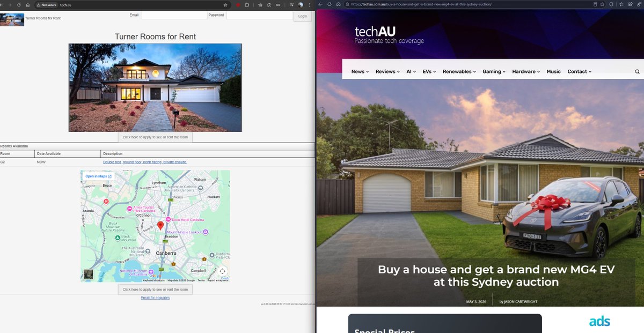This screenshot has height=333, width=644.
Task: Go to home page in left browser
Action: [27, 4]
